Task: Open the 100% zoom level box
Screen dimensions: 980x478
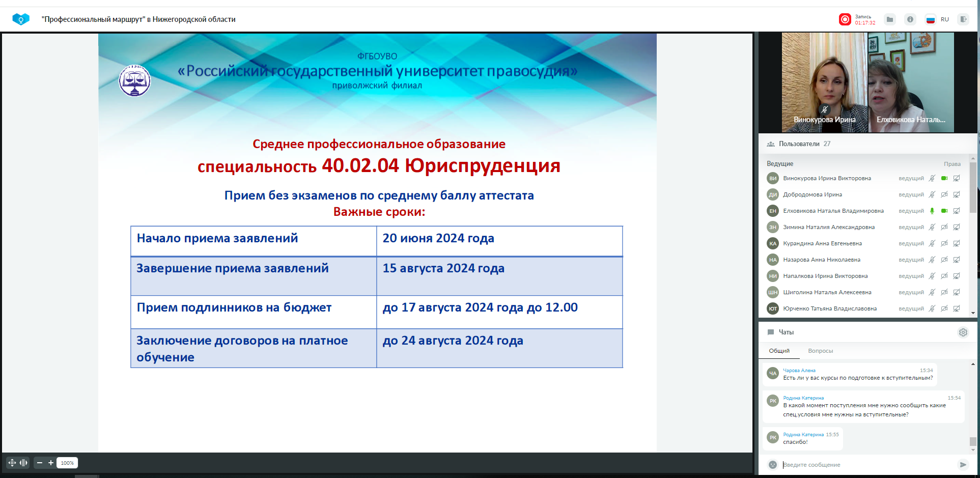Action: [x=67, y=463]
